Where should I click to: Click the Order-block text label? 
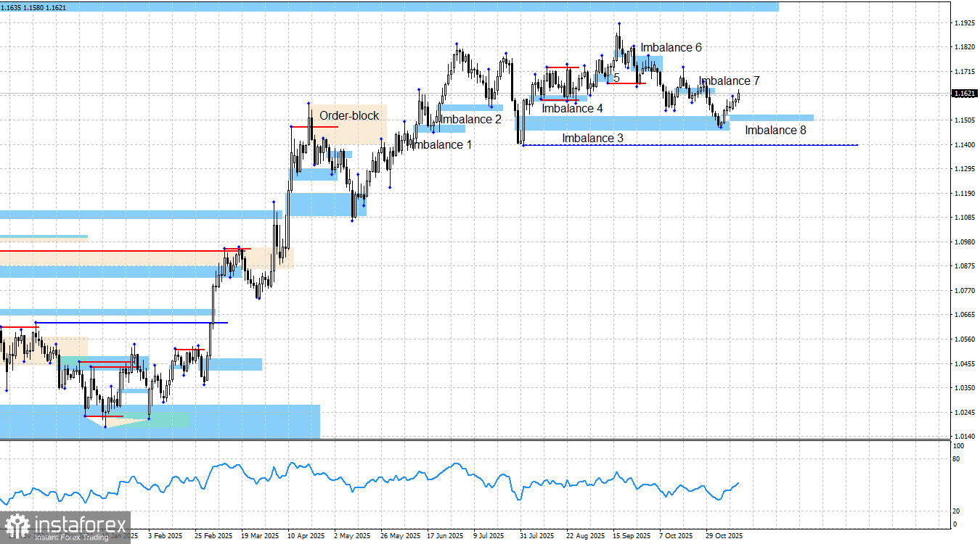[350, 115]
